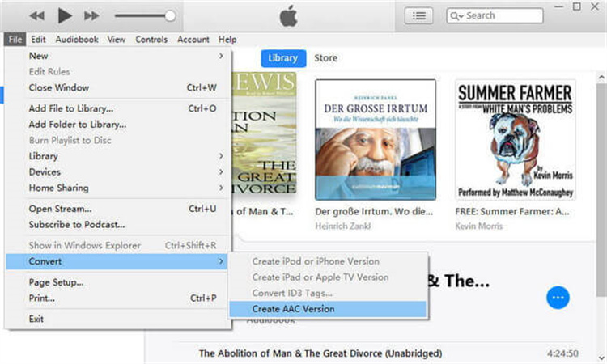Open Der grosse Irrtum audiobook cover
The image size is (607, 364).
click(376, 140)
